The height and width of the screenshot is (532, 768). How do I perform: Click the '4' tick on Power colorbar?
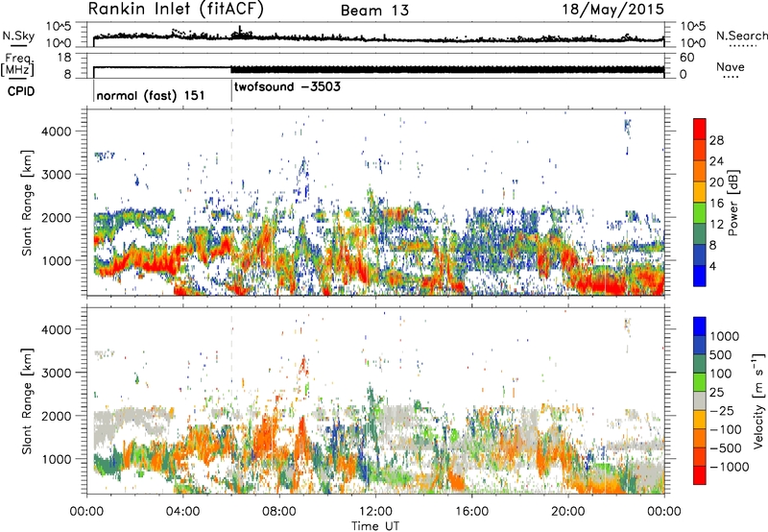712,267
